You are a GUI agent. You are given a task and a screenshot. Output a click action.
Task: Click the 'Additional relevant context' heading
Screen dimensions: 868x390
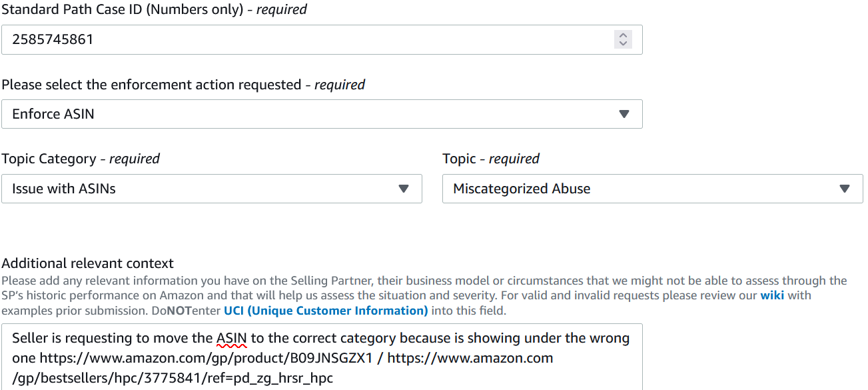pos(87,263)
